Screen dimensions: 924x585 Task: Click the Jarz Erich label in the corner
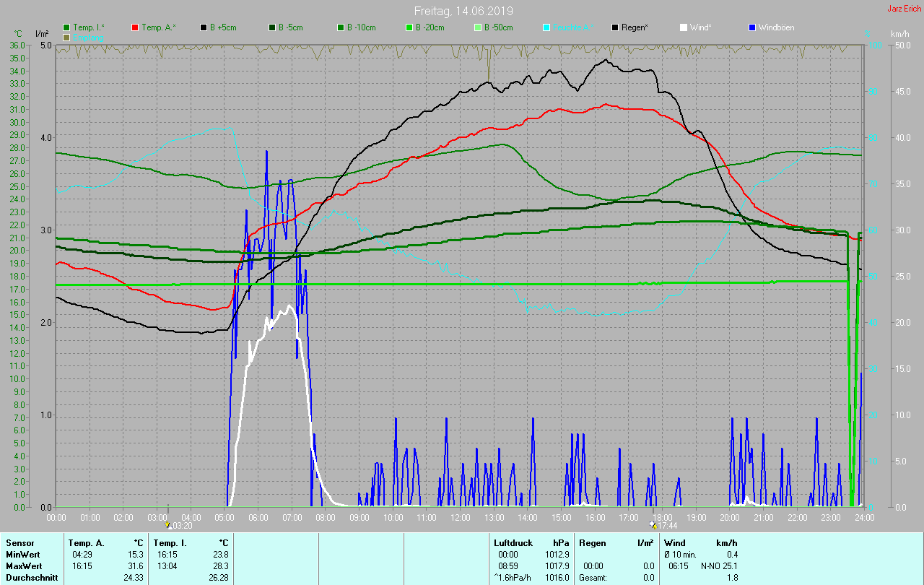click(x=904, y=9)
